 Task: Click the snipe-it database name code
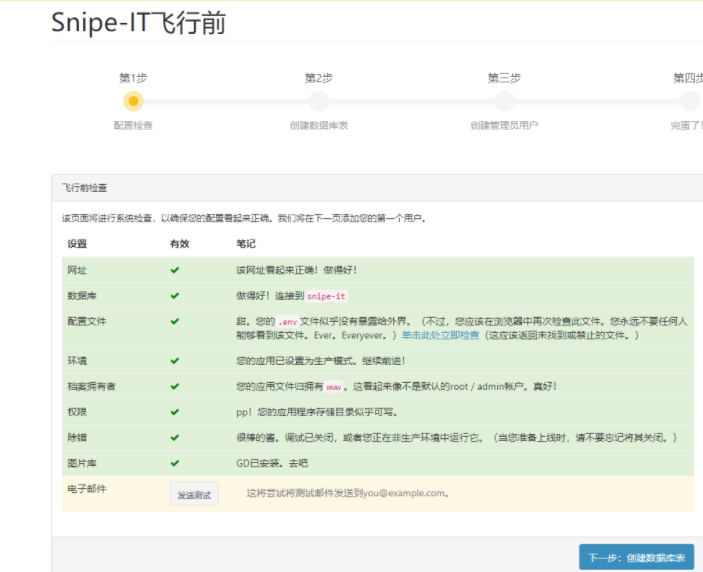tap(326, 296)
